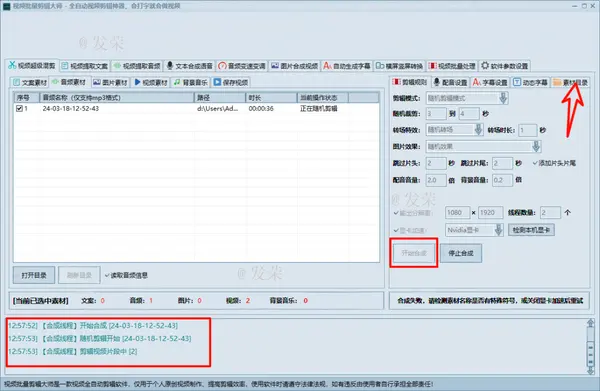Viewport: 600px width, 391px height.
Task: Click red A icon of 自动生成字幕 tab
Action: tap(327, 66)
